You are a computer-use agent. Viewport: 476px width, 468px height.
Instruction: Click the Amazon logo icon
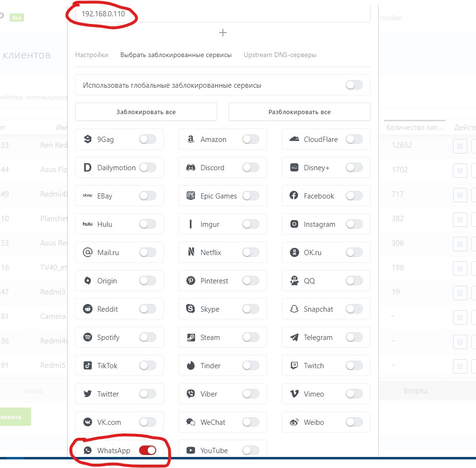pos(191,139)
